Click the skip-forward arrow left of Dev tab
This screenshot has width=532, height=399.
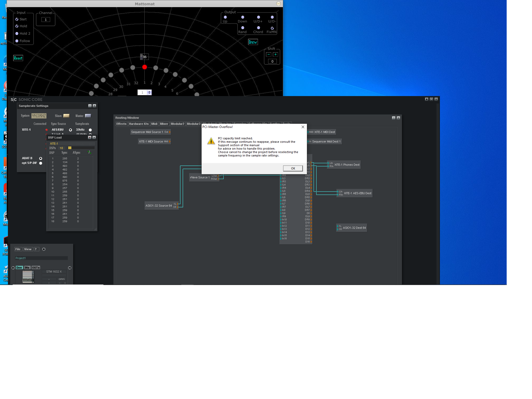pyautogui.click(x=13, y=268)
